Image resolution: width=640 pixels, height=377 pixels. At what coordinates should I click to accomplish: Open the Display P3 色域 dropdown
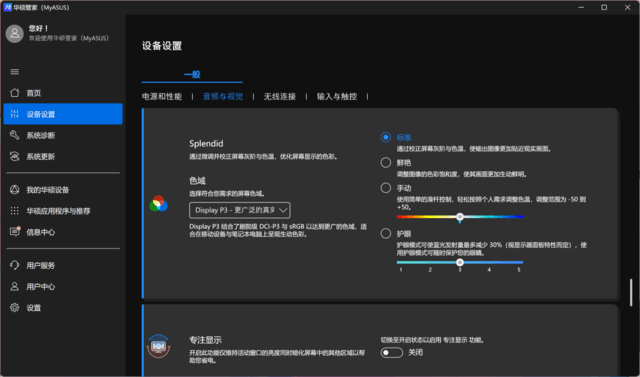point(240,210)
